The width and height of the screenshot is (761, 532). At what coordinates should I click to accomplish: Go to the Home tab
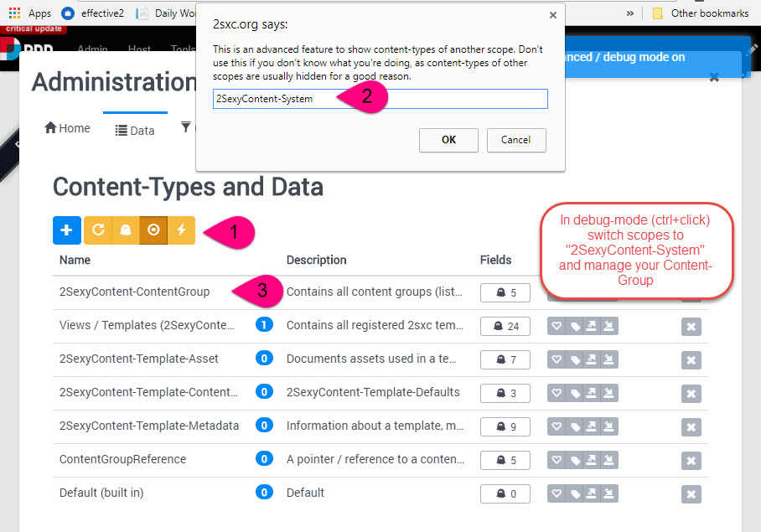(67, 128)
